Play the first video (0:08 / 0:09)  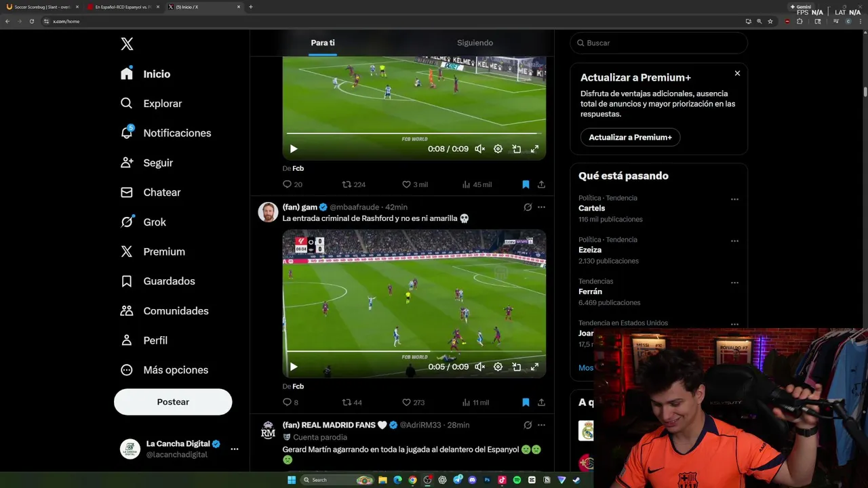(x=294, y=148)
